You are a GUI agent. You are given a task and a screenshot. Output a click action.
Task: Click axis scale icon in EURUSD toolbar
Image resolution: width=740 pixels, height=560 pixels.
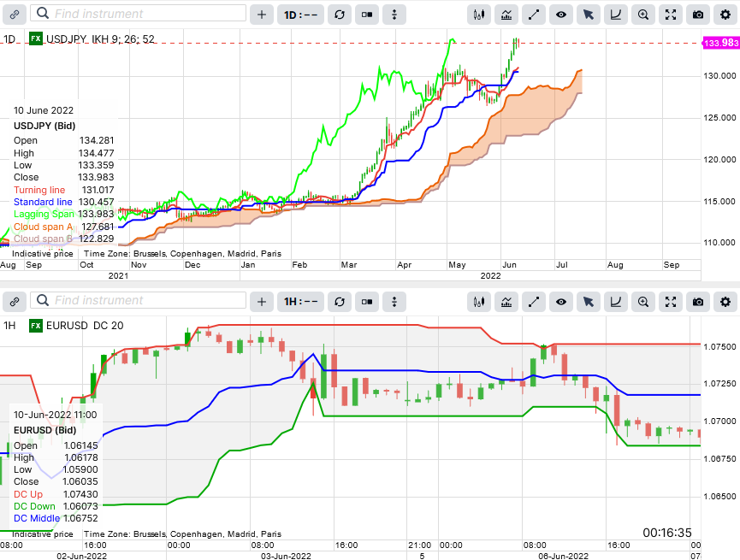pyautogui.click(x=616, y=302)
